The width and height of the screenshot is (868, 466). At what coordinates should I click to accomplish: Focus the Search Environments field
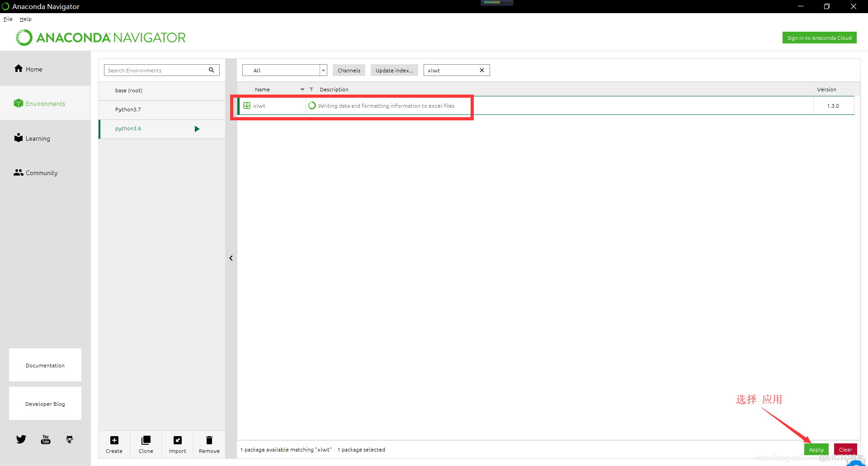tap(162, 70)
